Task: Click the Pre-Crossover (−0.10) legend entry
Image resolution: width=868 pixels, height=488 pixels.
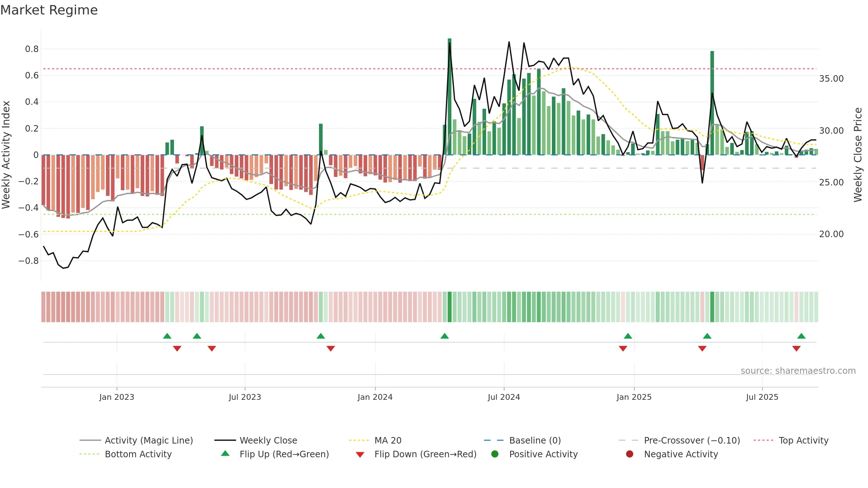Action: [x=679, y=440]
